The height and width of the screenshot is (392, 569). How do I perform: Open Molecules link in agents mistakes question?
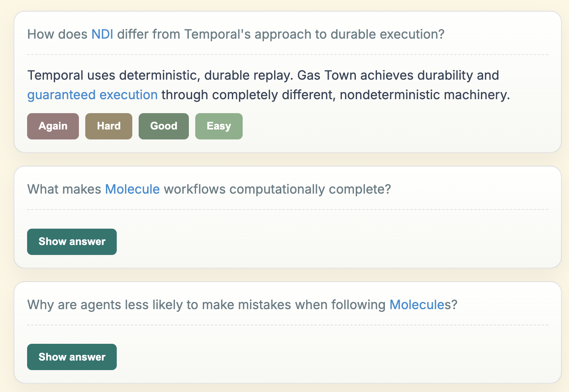[x=417, y=305]
